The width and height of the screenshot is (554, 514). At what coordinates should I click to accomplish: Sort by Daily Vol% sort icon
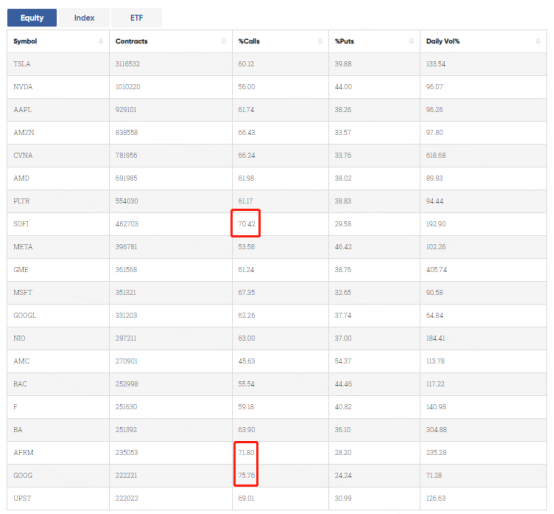(538, 41)
